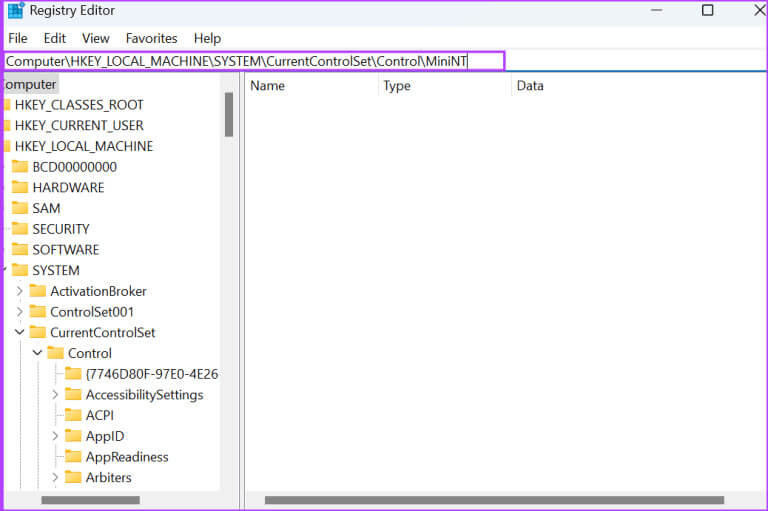Select the AccessibilitySettings key label
This screenshot has width=768, height=511.
144,394
